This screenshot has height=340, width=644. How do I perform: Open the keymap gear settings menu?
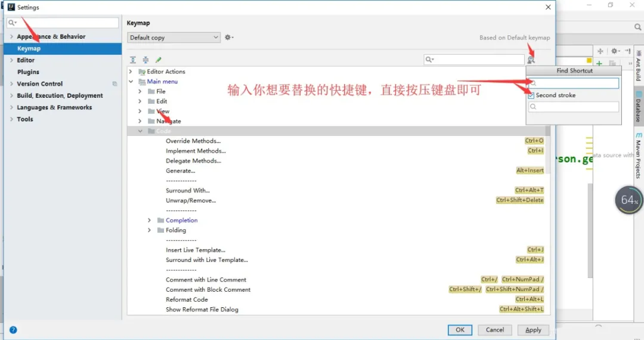[x=228, y=38]
